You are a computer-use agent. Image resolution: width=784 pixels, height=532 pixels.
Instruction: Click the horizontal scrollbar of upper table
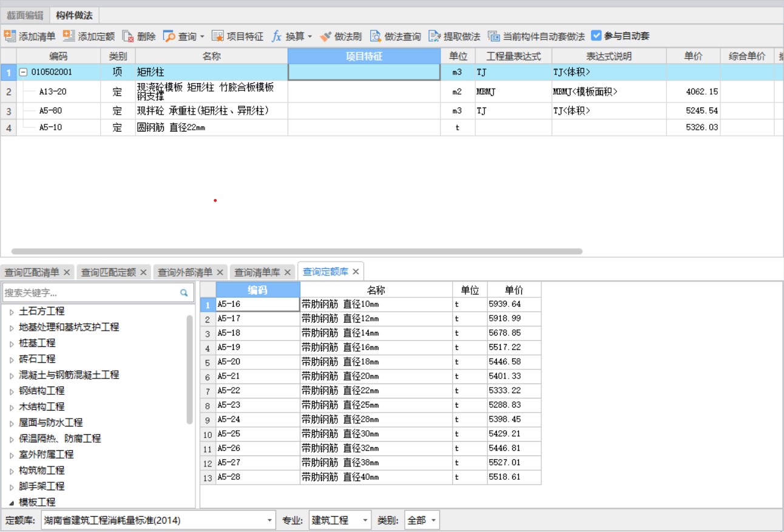(297, 251)
